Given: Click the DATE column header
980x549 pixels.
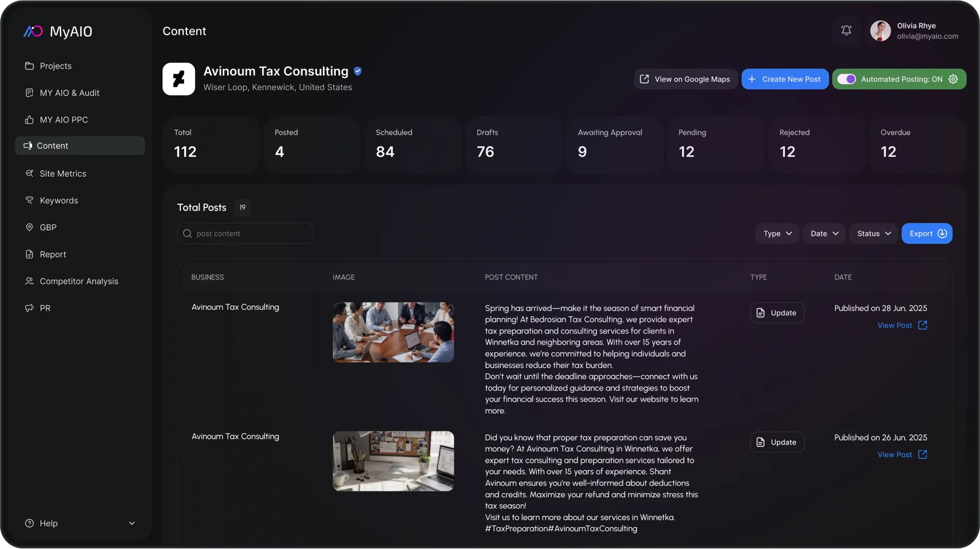Looking at the screenshot, I should click(843, 277).
